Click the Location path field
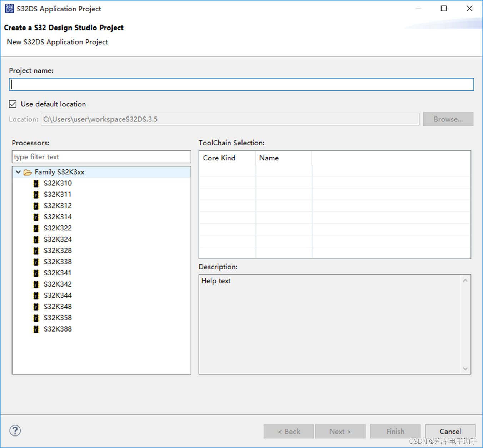The height and width of the screenshot is (448, 483). 230,119
